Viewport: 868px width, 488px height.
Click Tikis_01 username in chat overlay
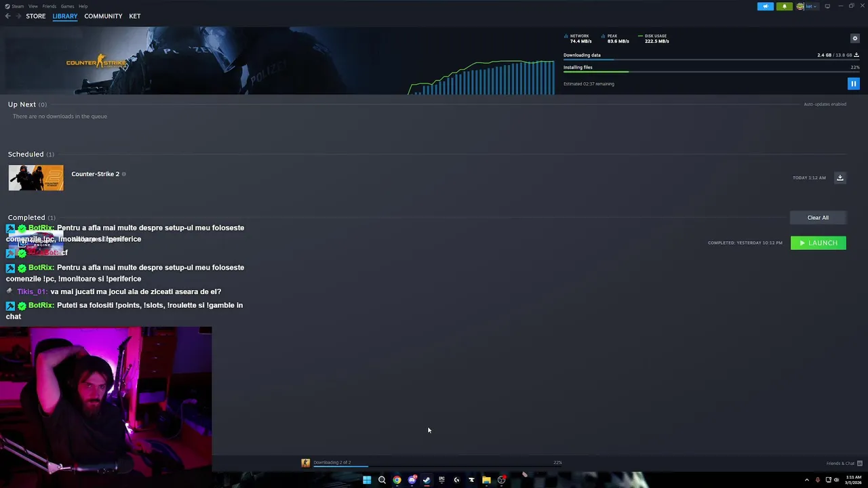[32, 291]
